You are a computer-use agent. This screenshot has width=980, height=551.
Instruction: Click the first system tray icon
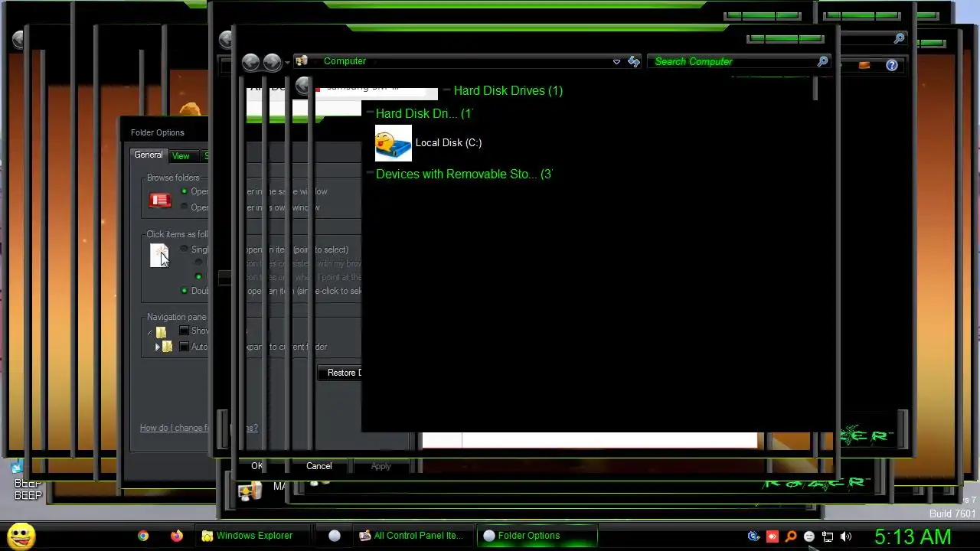(x=753, y=536)
